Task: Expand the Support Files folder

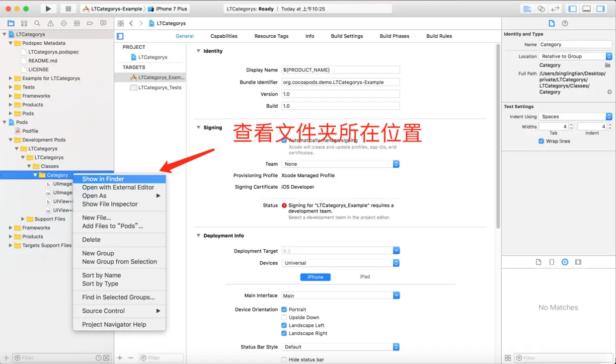Action: 23,219
